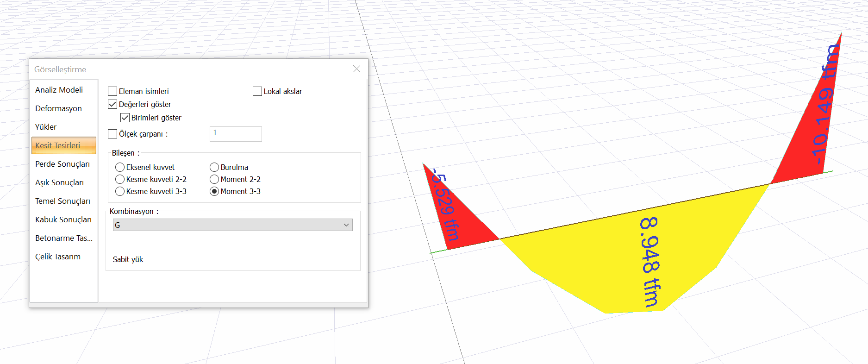Uncheck the Değerleri göster option
This screenshot has width=868, height=364.
(112, 104)
